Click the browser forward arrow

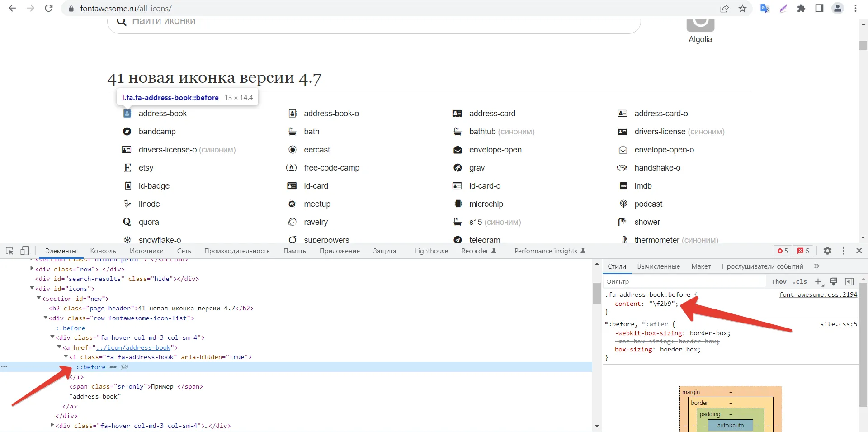[30, 8]
